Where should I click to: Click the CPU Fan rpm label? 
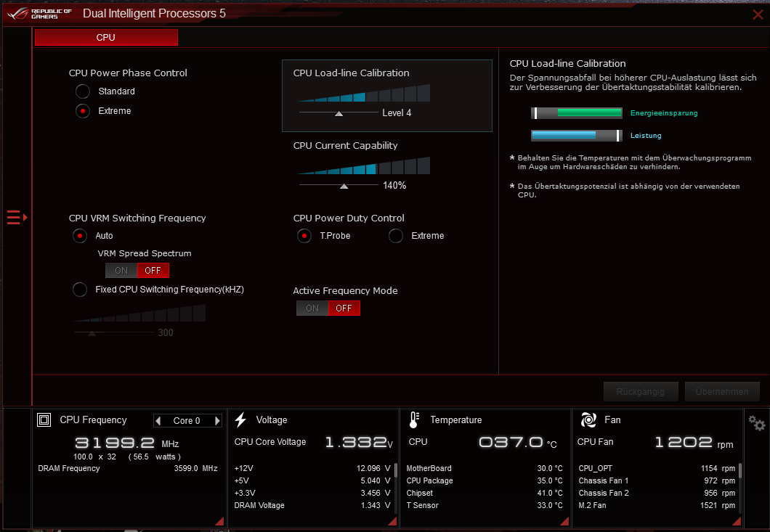(595, 442)
